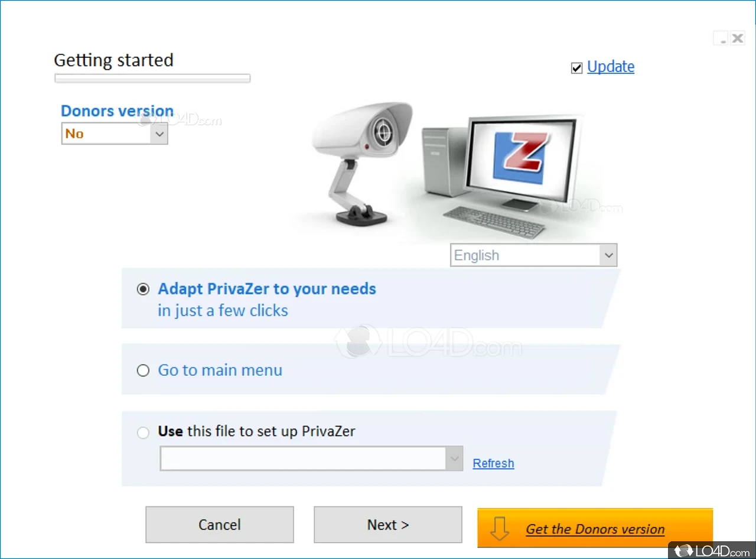Open the Update link
This screenshot has height=559, width=756.
611,67
